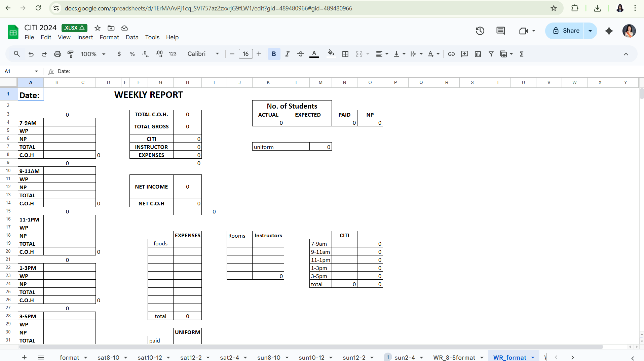Click the add new sheet button
Screen dimensions: 644x361
[x=24, y=357]
